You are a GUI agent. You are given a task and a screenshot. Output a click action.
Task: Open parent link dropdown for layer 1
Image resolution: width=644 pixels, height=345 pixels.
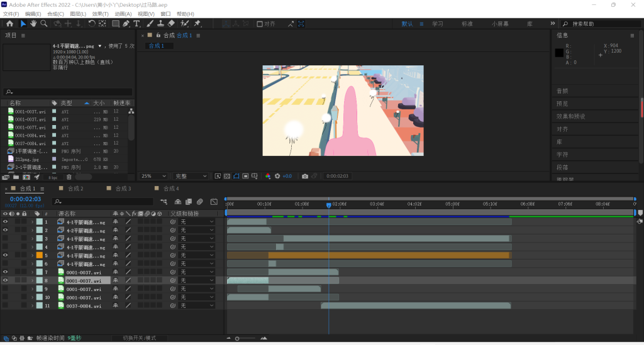click(197, 222)
